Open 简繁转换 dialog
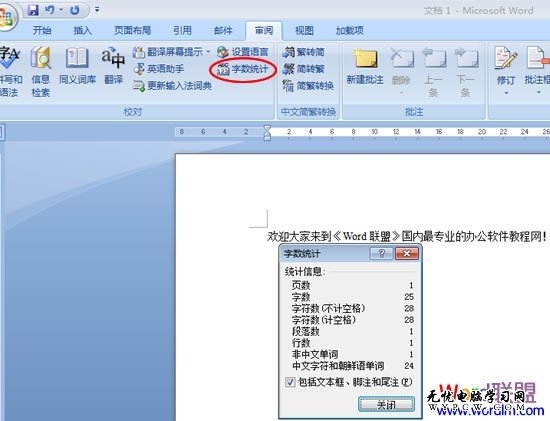The height and width of the screenshot is (421, 550). coord(308,86)
